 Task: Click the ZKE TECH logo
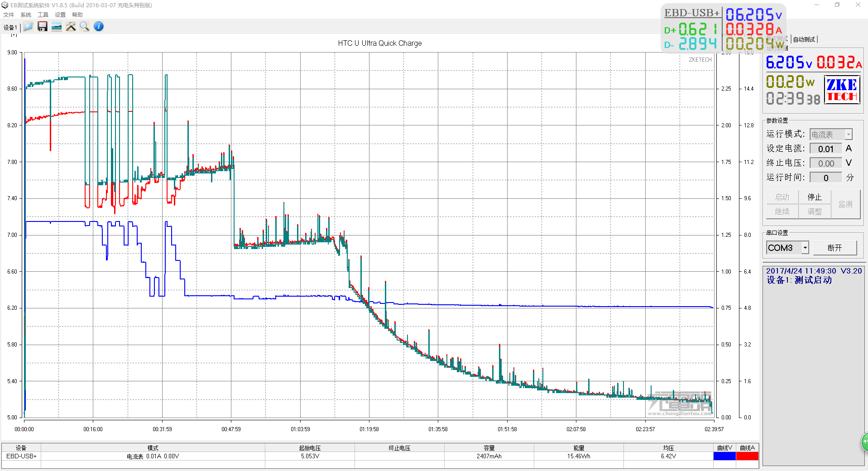click(x=842, y=90)
